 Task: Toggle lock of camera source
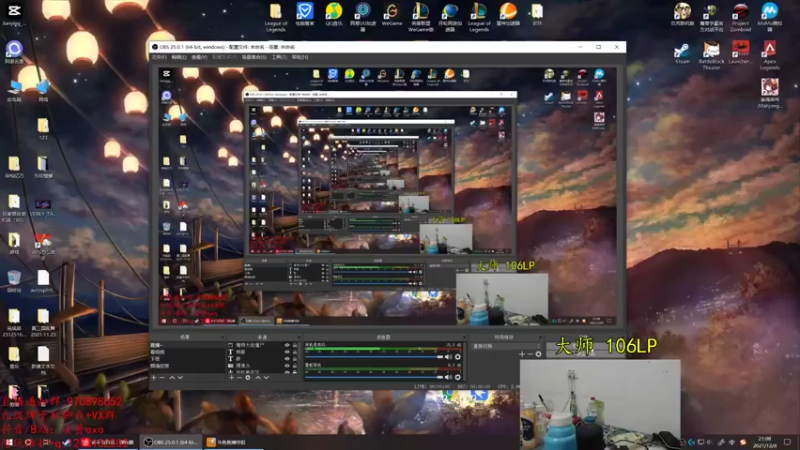click(294, 365)
